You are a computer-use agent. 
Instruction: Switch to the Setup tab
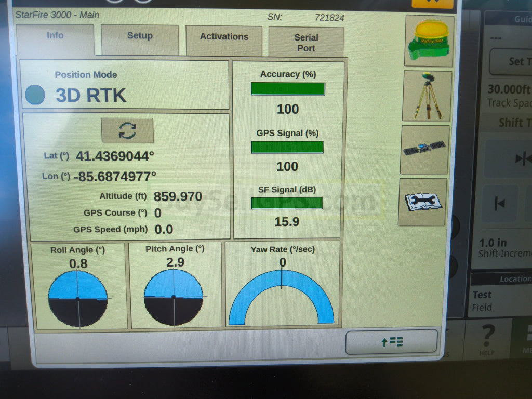coord(140,39)
